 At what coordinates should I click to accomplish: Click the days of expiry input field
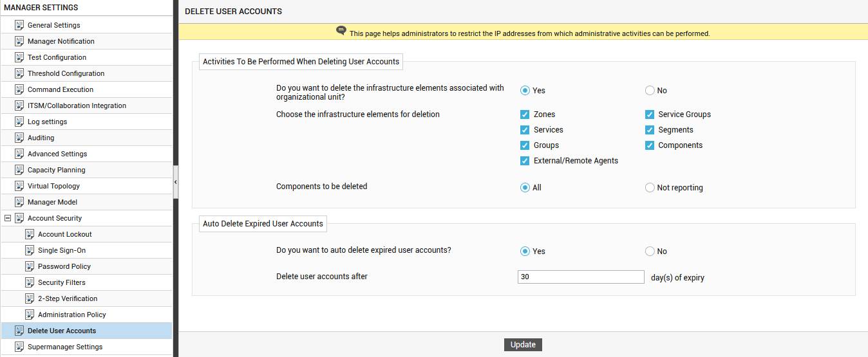[x=581, y=277]
